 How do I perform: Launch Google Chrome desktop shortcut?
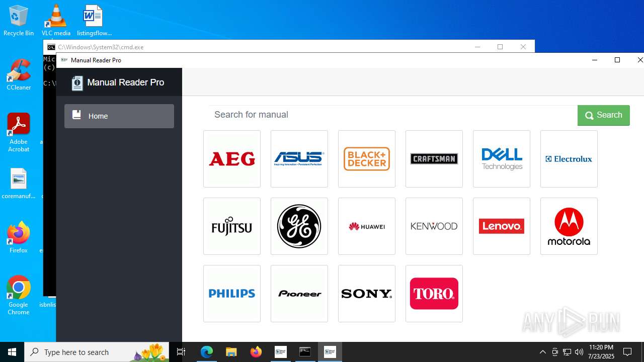click(x=19, y=296)
